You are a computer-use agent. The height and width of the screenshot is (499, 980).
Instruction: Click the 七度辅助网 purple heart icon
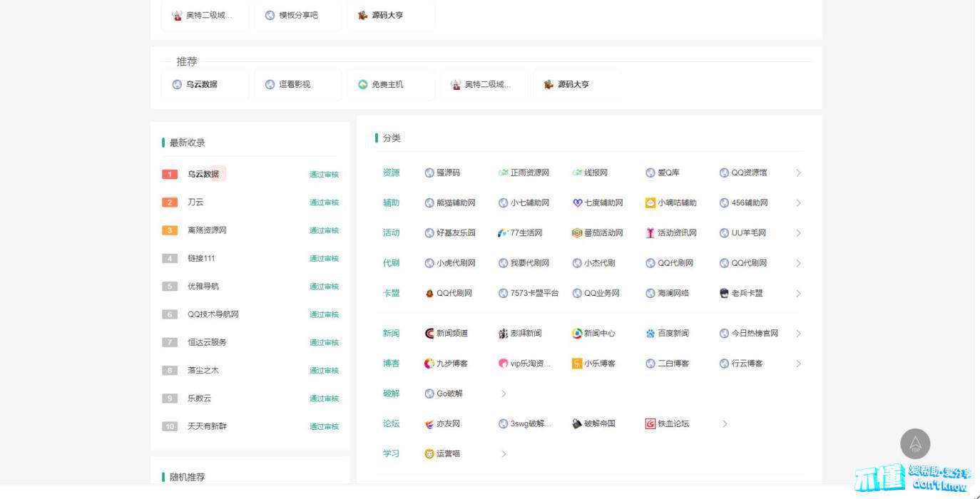577,203
